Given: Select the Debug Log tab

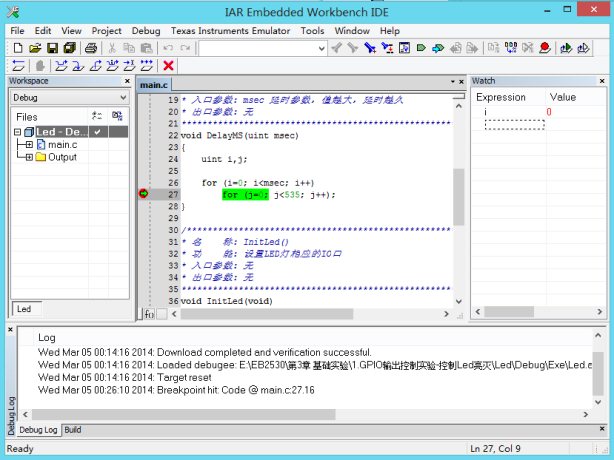Looking at the screenshot, I should click(38, 430).
